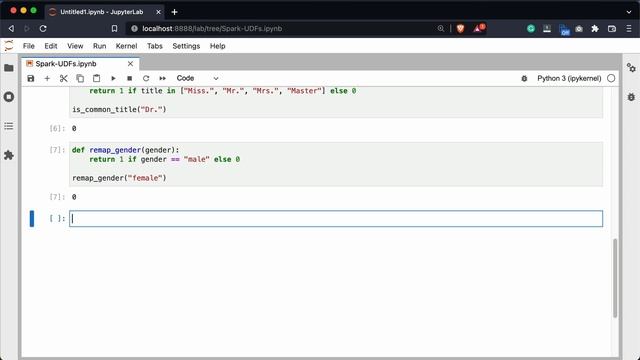This screenshot has width=640, height=360.
Task: Open the browser Extensions puzzle icon
Action: click(595, 29)
